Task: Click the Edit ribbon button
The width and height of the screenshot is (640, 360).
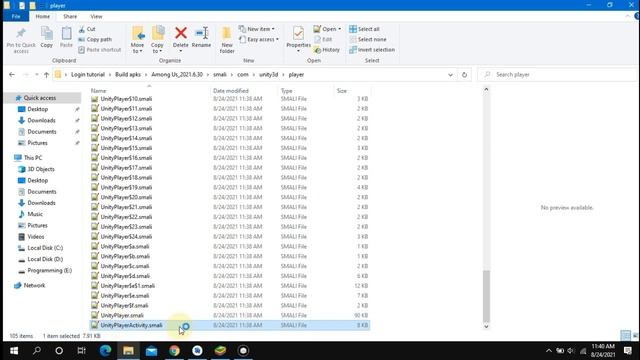Action: tap(323, 39)
